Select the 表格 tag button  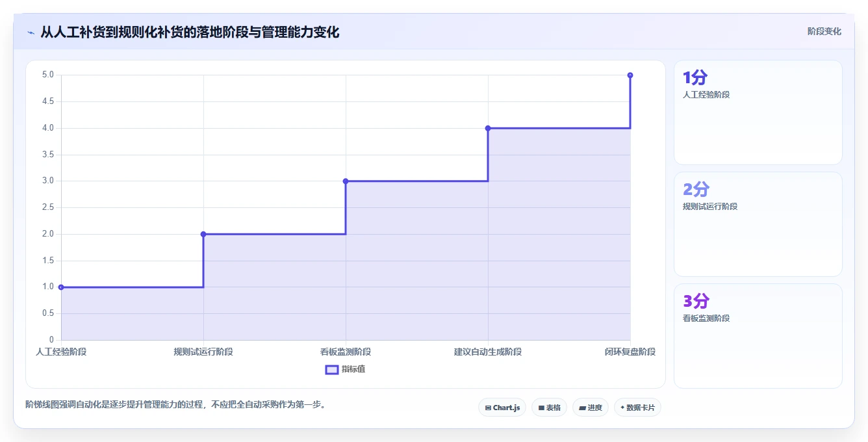click(549, 408)
